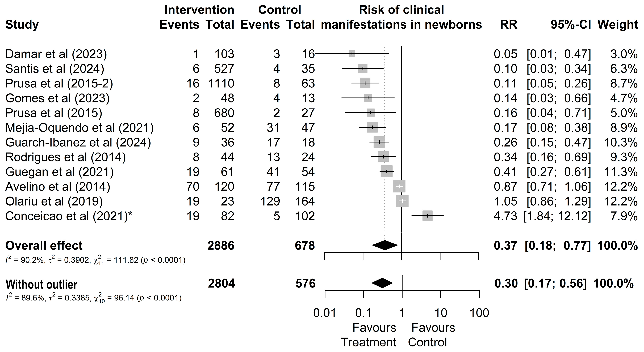644x352 pixels.
Task: Click the Conceicao et al (2021) gray square marker
Action: point(428,216)
